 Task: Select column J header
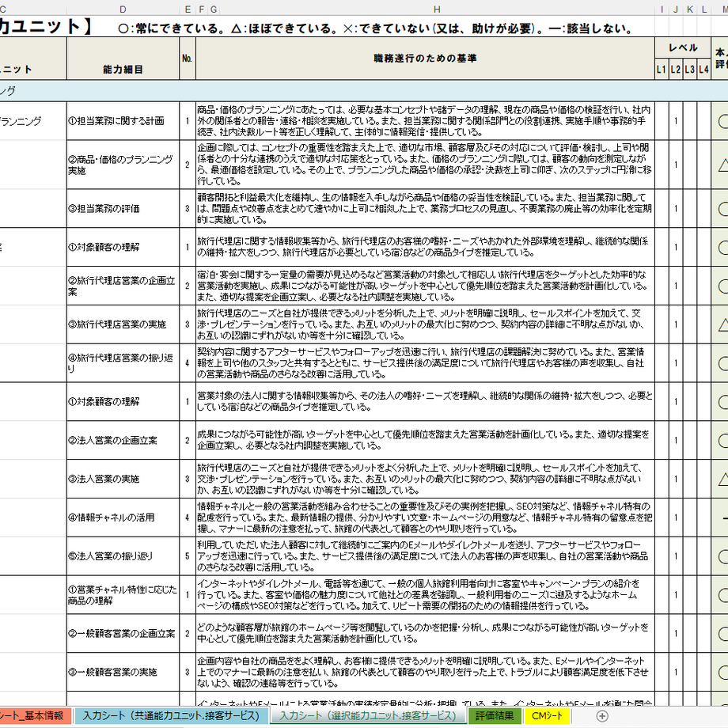point(676,9)
